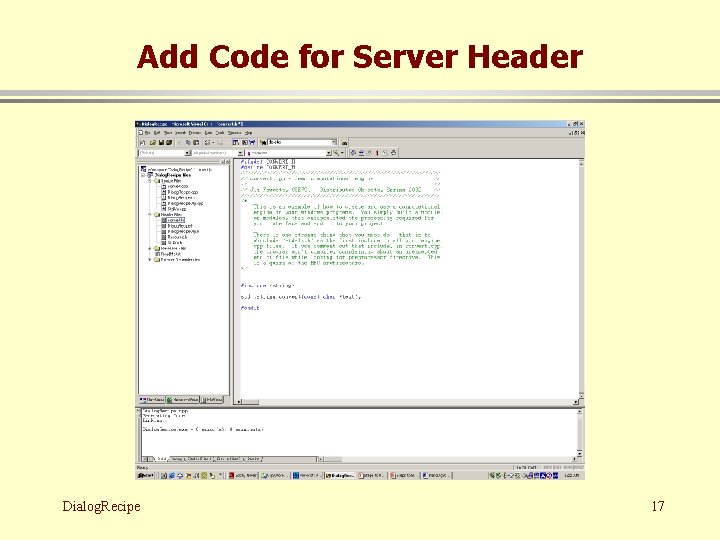720x540 pixels.
Task: Click the Copy toolbar icon
Action: (188, 142)
